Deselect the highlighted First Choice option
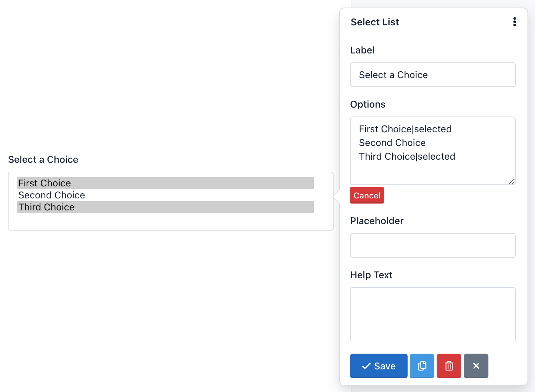The height and width of the screenshot is (392, 535). [x=165, y=183]
